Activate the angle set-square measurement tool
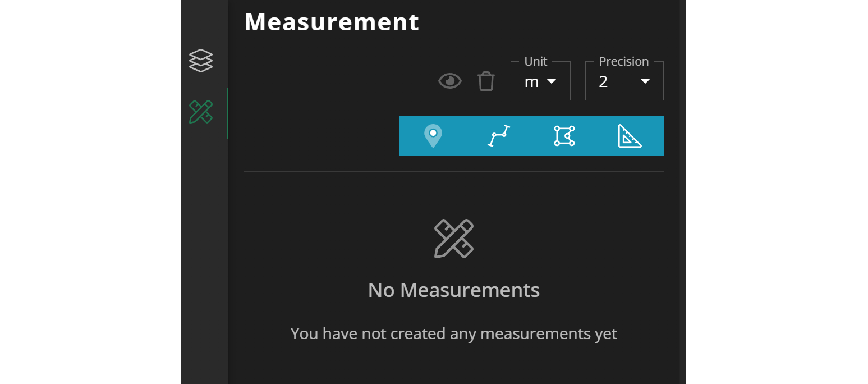 630,136
